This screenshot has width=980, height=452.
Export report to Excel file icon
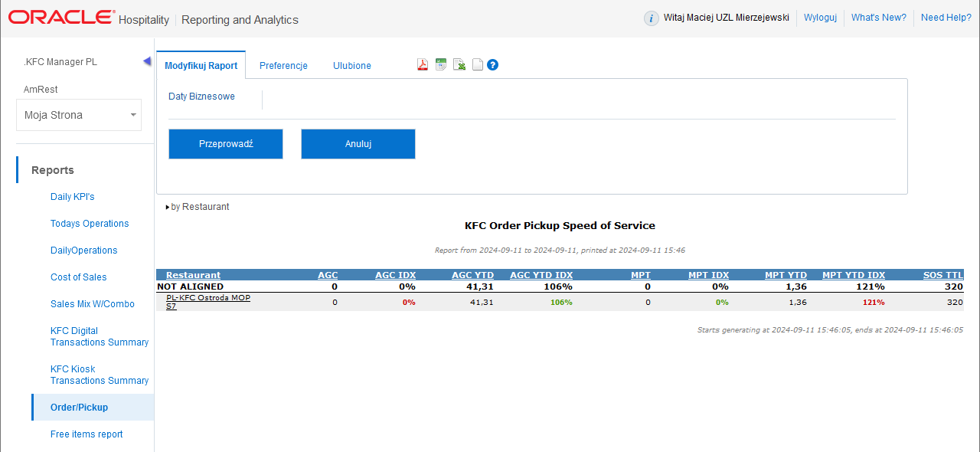coord(459,65)
